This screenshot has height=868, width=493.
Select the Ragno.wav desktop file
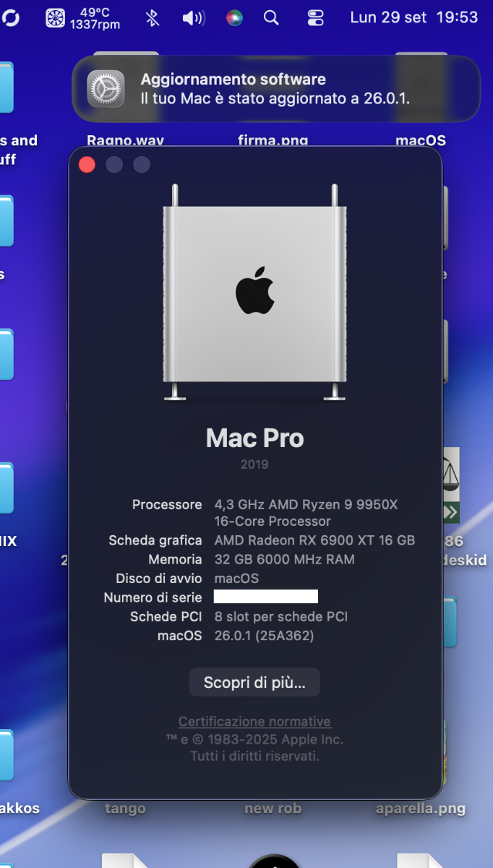[x=125, y=140]
